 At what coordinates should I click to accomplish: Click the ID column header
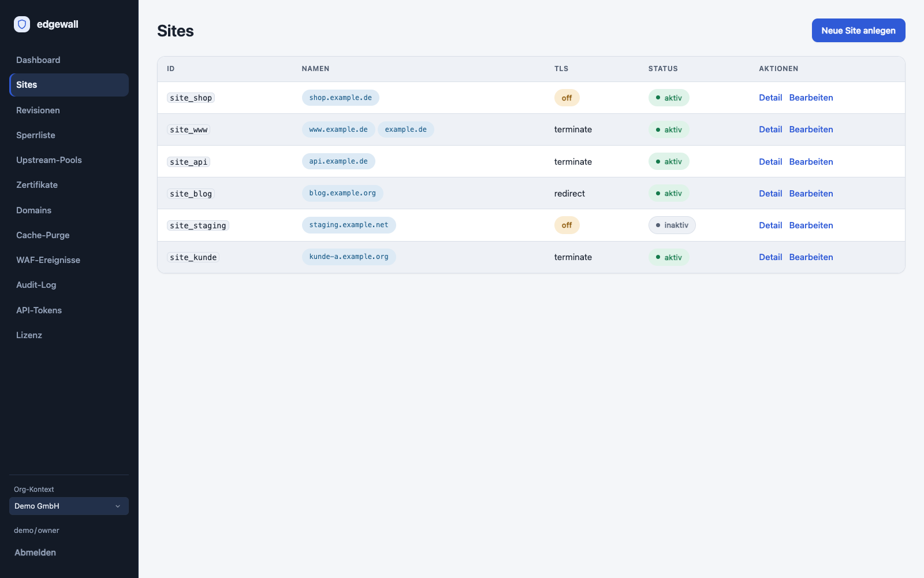coord(171,69)
